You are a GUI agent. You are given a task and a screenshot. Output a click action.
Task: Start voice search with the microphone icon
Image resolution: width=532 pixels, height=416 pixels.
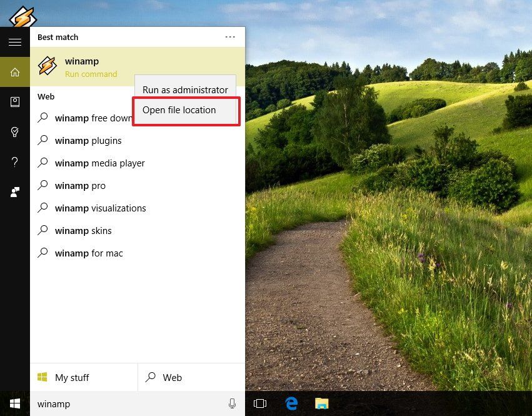[x=232, y=403]
